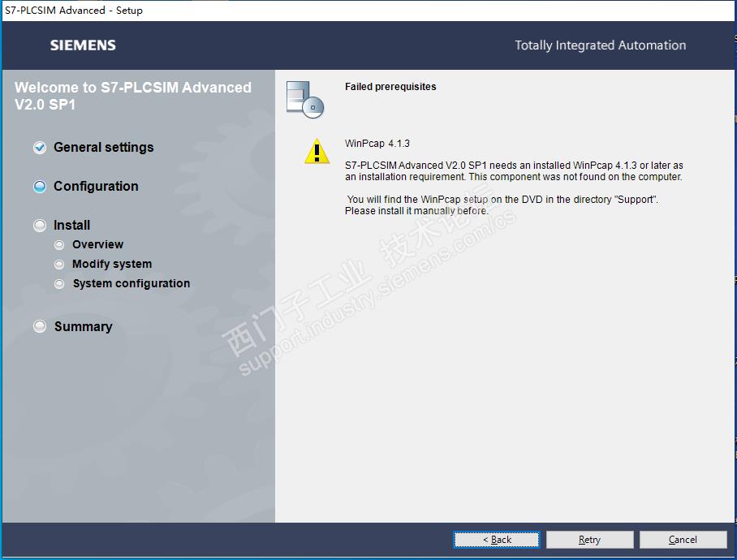This screenshot has width=737, height=560.
Task: Click the yellow warning triangle icon
Action: (x=317, y=151)
